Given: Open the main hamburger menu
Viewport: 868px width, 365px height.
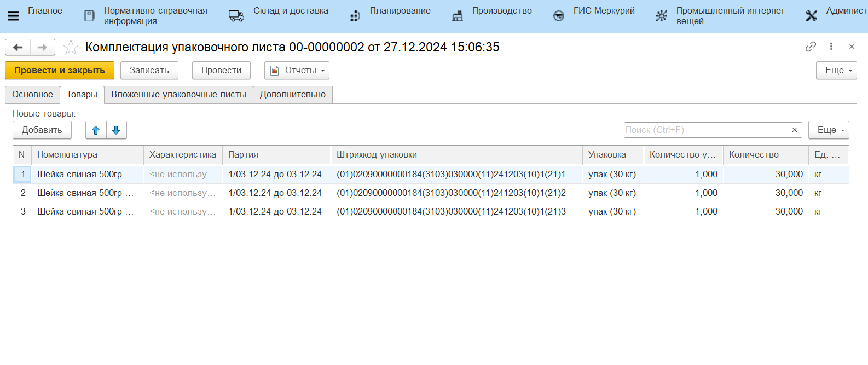Looking at the screenshot, I should (x=13, y=16).
